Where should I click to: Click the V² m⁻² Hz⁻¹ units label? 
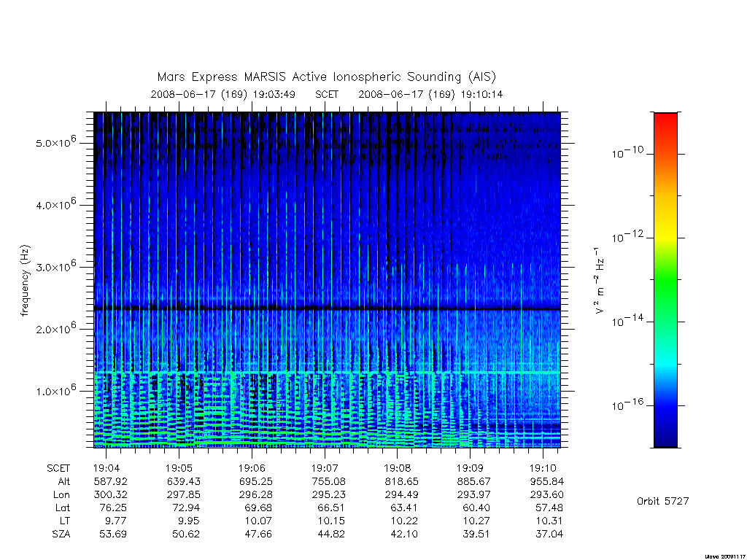[600, 281]
